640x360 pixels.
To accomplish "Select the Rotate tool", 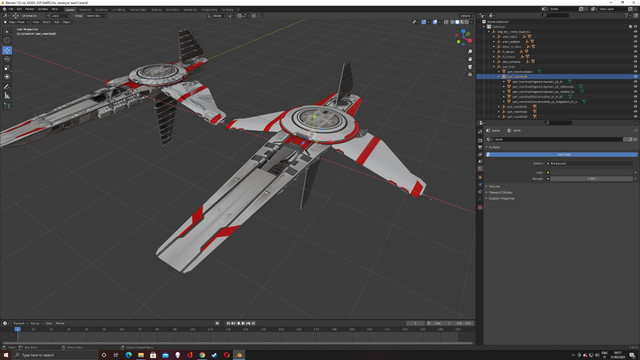I will point(7,59).
